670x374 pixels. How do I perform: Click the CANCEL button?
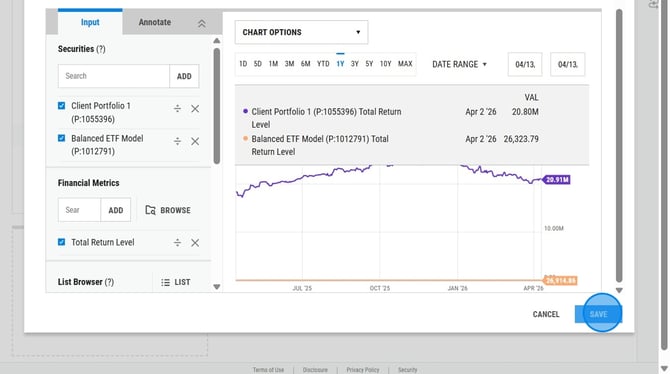tap(546, 314)
